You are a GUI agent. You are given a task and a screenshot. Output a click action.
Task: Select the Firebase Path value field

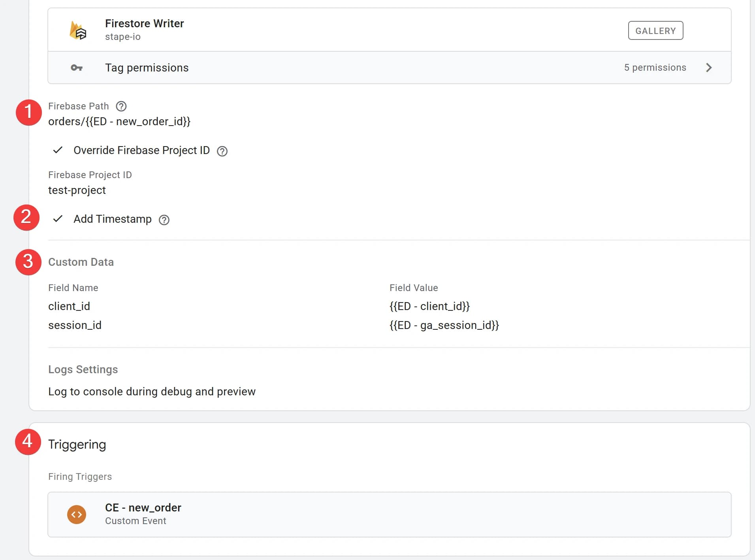click(x=119, y=122)
